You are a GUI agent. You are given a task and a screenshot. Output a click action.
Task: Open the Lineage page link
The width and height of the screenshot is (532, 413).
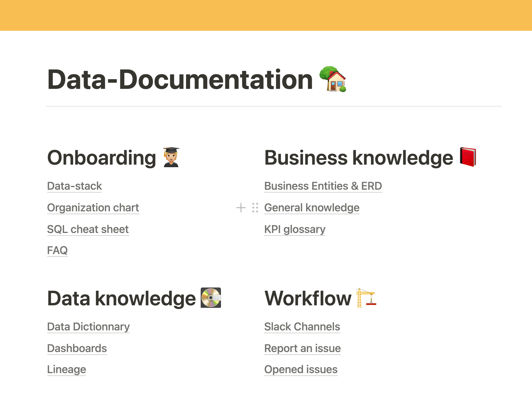[x=67, y=369]
